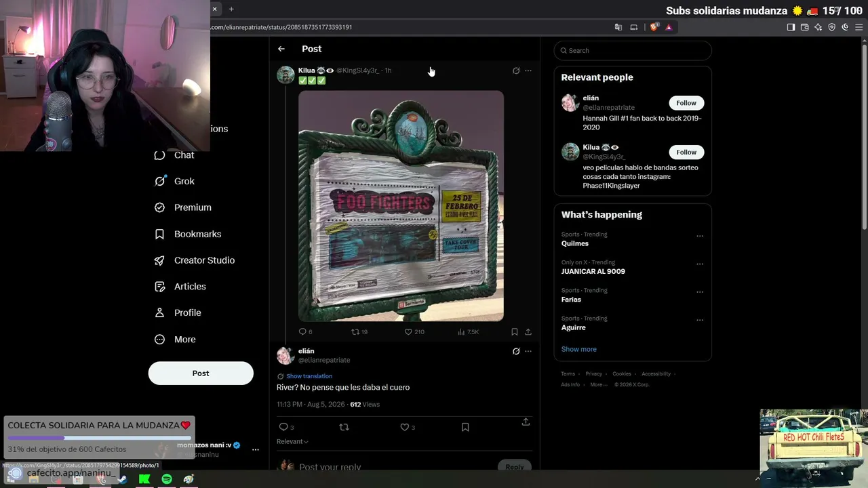Image resolution: width=868 pixels, height=488 pixels.
Task: Open Brave Rewards triangle icon
Action: [x=669, y=27]
